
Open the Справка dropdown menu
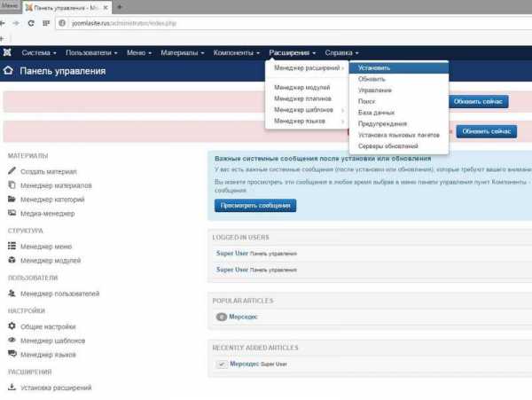[x=341, y=52]
